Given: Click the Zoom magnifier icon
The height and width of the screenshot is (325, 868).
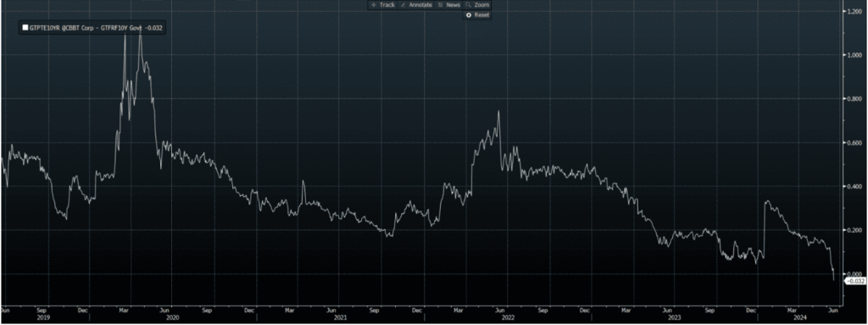Looking at the screenshot, I should click(468, 4).
